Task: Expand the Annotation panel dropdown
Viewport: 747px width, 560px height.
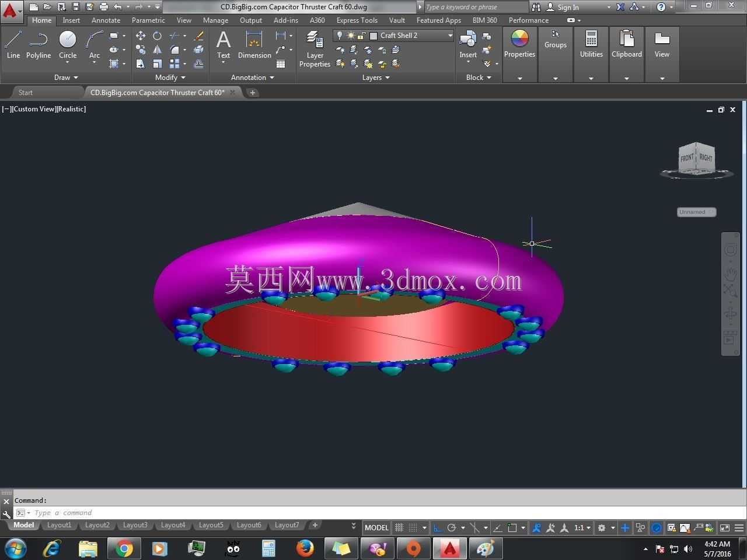Action: click(x=252, y=77)
